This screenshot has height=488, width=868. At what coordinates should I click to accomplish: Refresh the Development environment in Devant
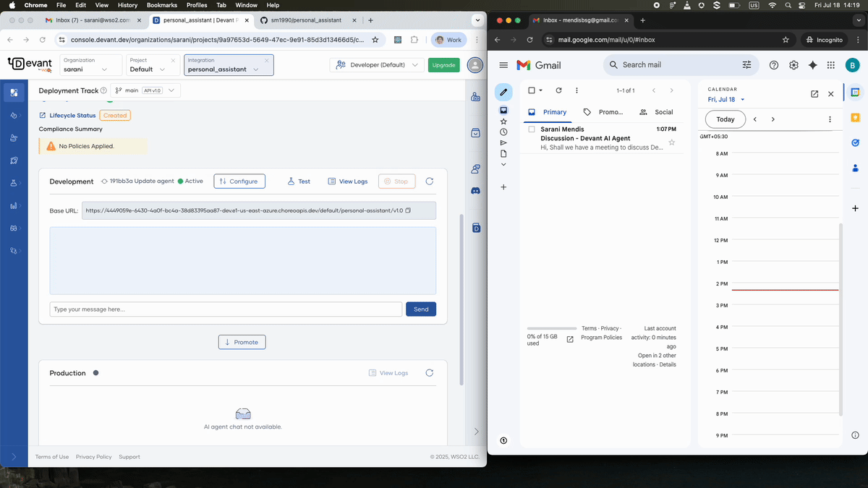pos(430,181)
